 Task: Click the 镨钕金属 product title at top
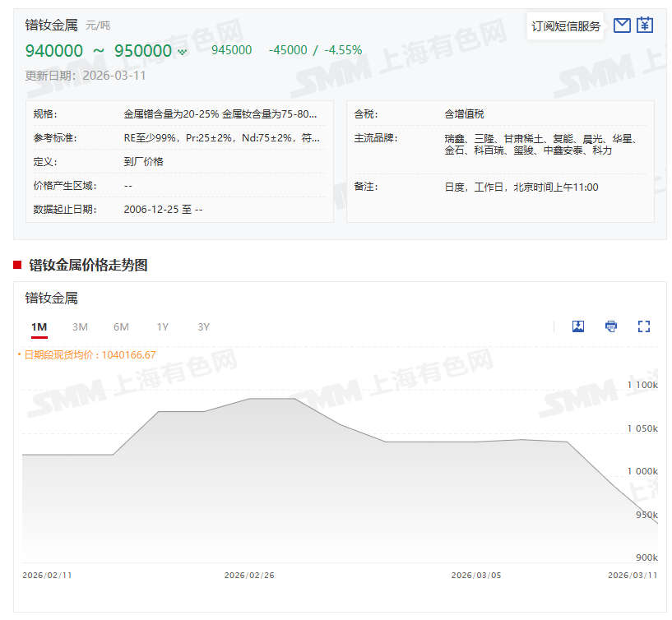pos(51,25)
